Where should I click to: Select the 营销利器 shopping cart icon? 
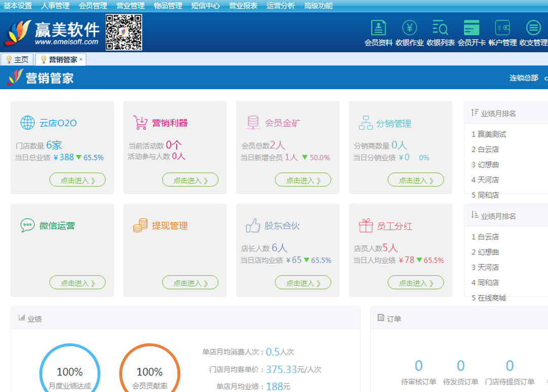point(141,122)
